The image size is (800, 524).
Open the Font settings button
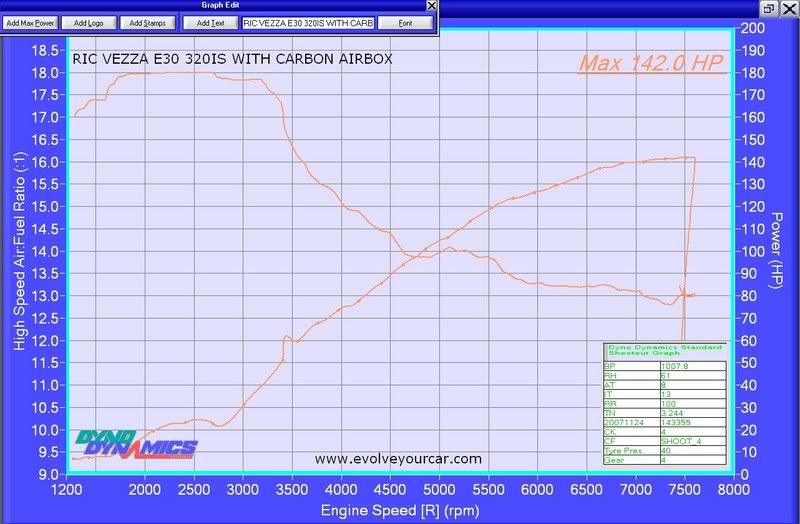click(404, 22)
